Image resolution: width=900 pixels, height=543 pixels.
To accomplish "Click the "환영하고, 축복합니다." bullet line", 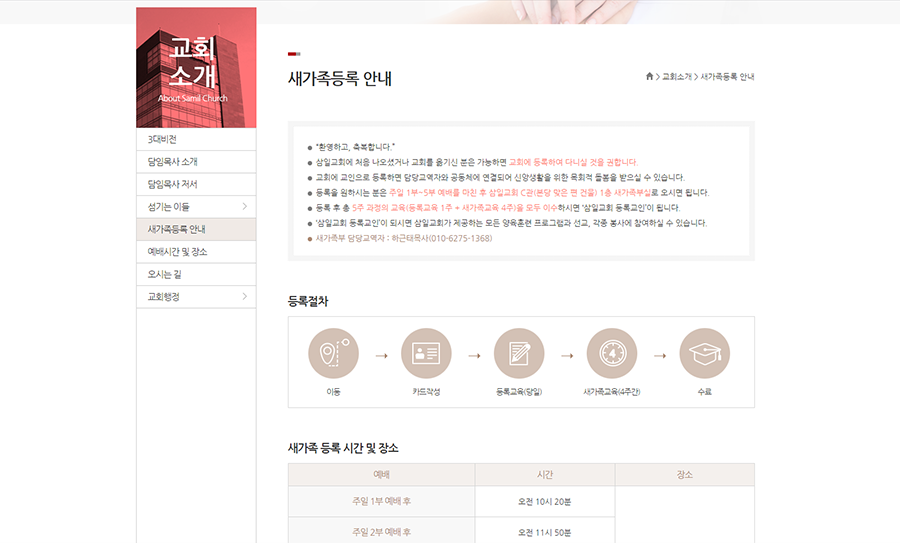I will pyautogui.click(x=355, y=147).
